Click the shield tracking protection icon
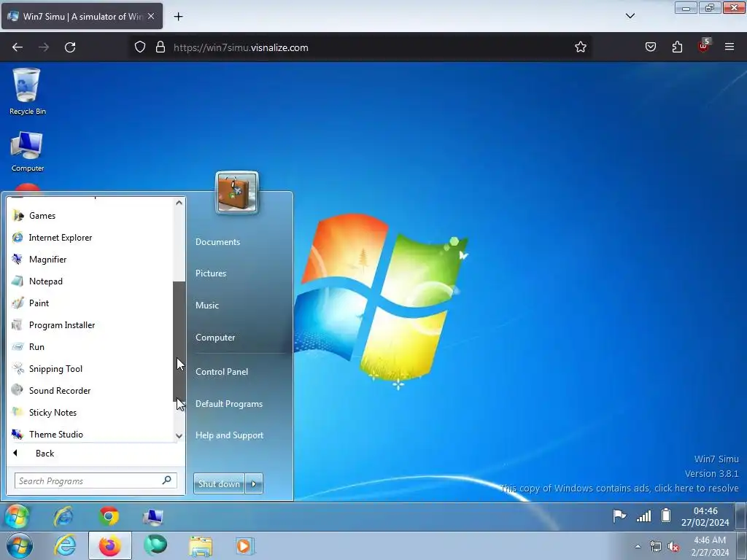 tap(139, 47)
